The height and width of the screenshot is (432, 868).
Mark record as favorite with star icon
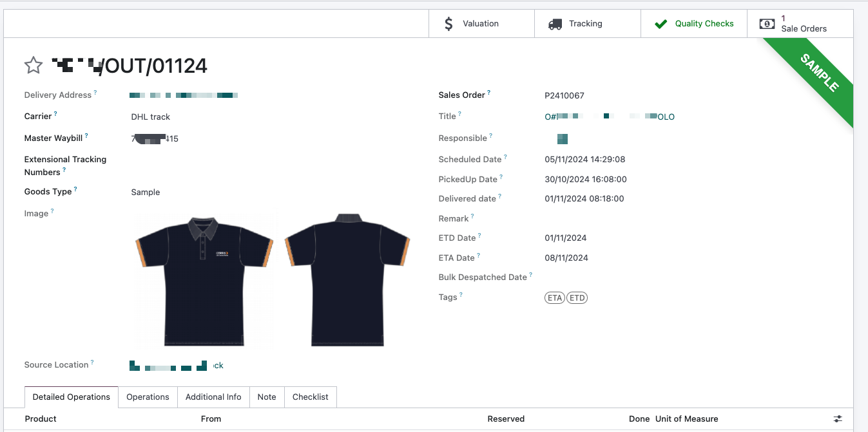34,65
